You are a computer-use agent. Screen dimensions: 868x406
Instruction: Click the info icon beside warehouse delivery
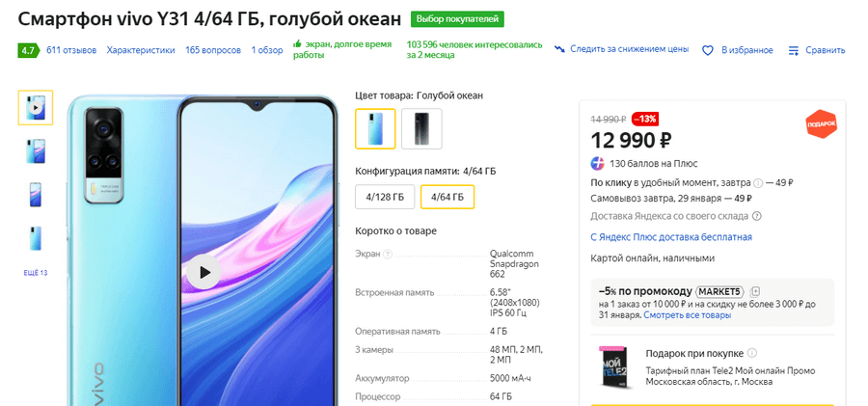pos(756,216)
